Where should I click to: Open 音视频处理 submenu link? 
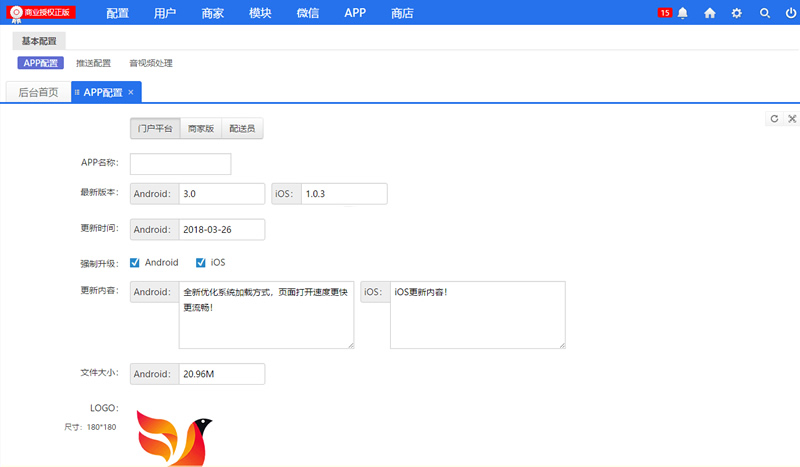point(150,63)
